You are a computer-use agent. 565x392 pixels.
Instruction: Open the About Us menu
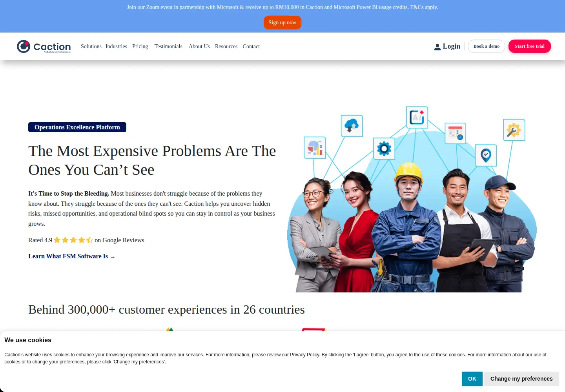point(199,46)
